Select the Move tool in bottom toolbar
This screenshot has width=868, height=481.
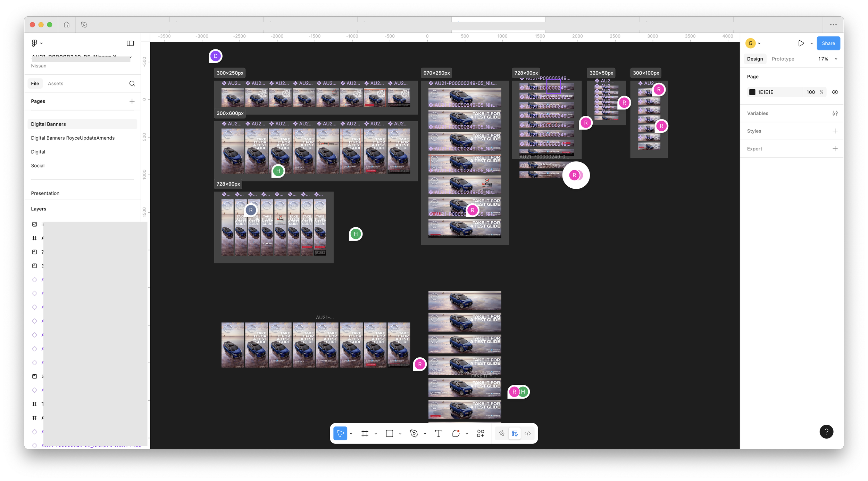[x=340, y=433]
